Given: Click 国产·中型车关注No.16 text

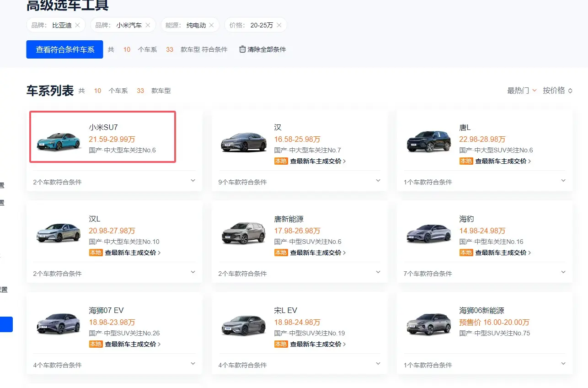Looking at the screenshot, I should point(492,242).
